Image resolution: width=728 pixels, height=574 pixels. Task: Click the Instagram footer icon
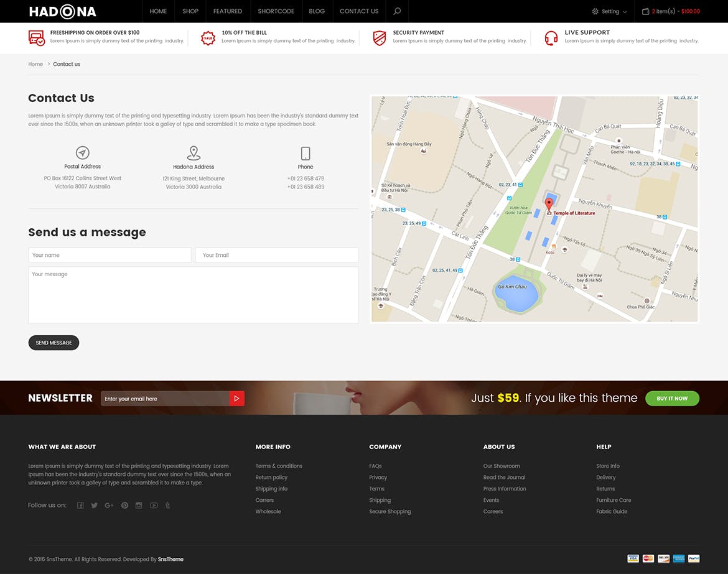(139, 506)
